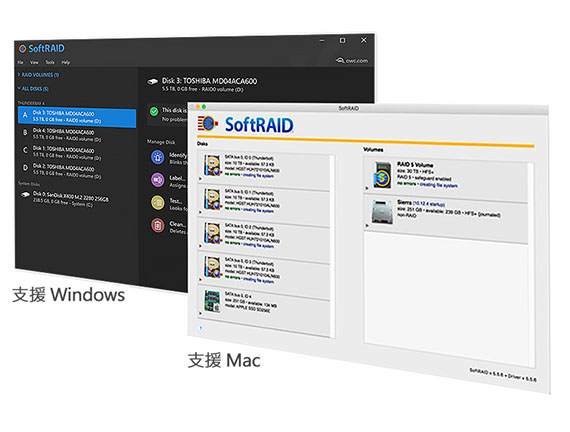This screenshot has height=432, width=570.
Task: Click the Apple SSD circuit board icon
Action: [212, 301]
